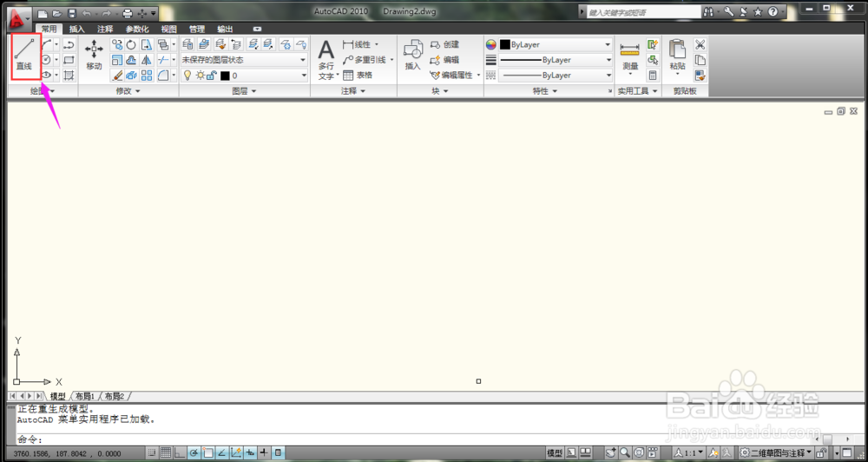
Task: Click the 创建 block button
Action: click(444, 44)
